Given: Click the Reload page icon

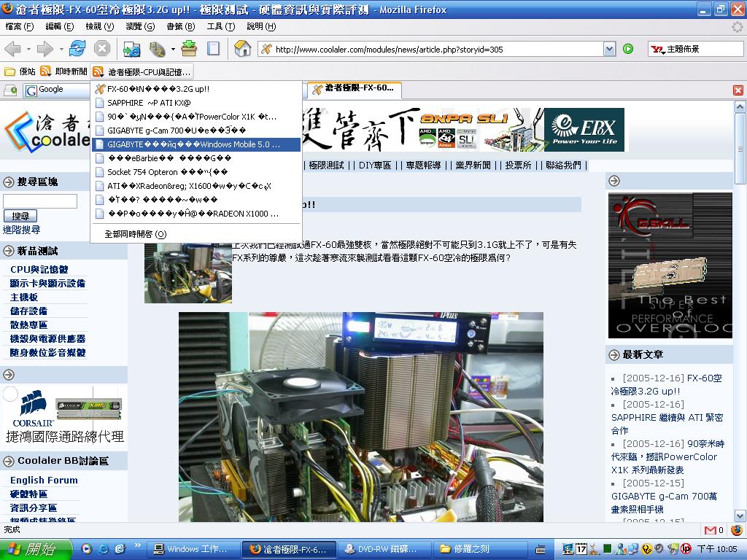Looking at the screenshot, I should (77, 49).
